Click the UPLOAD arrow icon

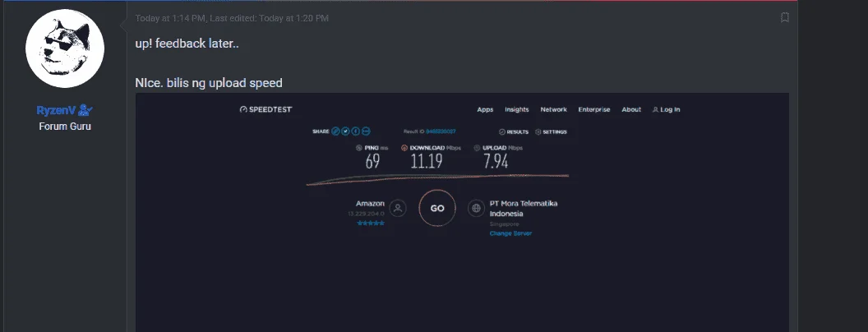tap(477, 148)
